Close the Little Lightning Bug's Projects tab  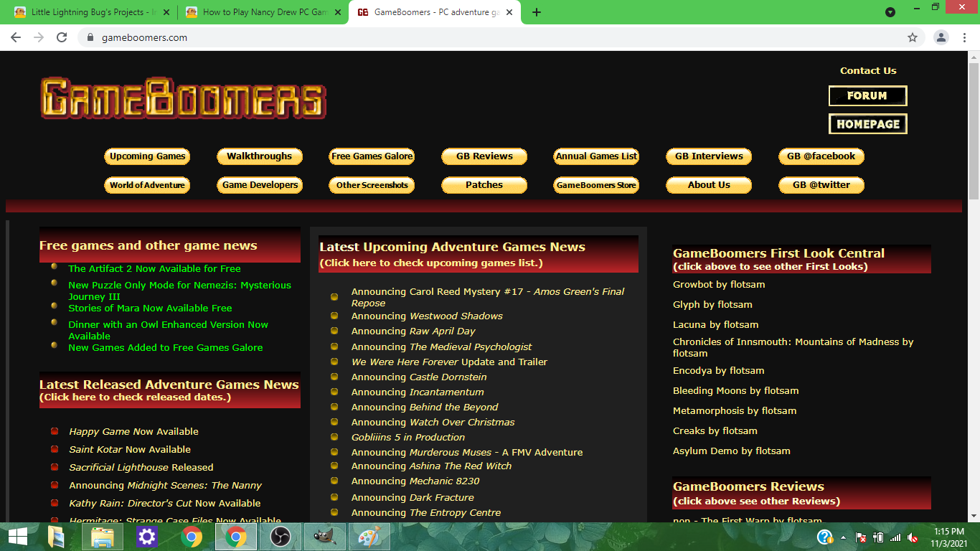(167, 12)
